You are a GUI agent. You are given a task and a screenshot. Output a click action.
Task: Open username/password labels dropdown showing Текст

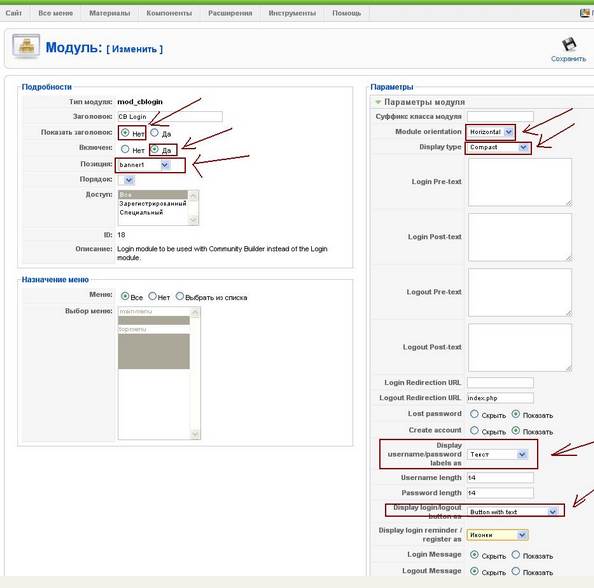[497, 454]
